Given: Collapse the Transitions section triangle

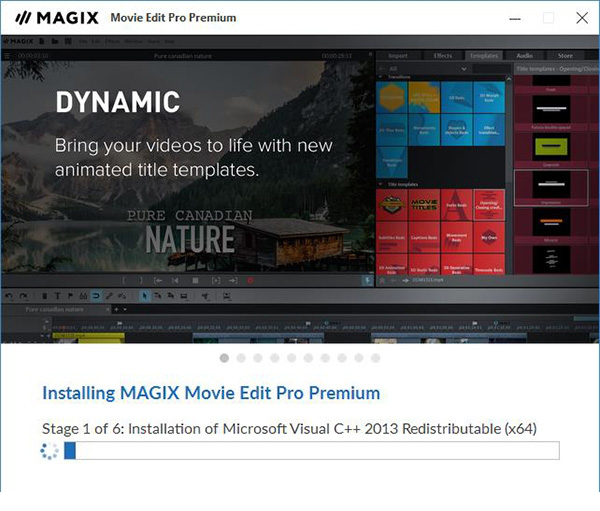Looking at the screenshot, I should [x=380, y=77].
